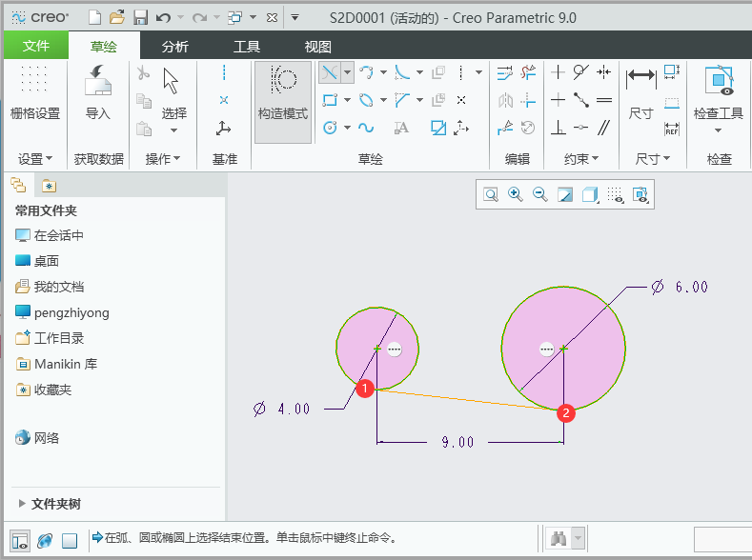Apply the Perpendicular constraint
This screenshot has height=560, width=752.
click(x=559, y=128)
